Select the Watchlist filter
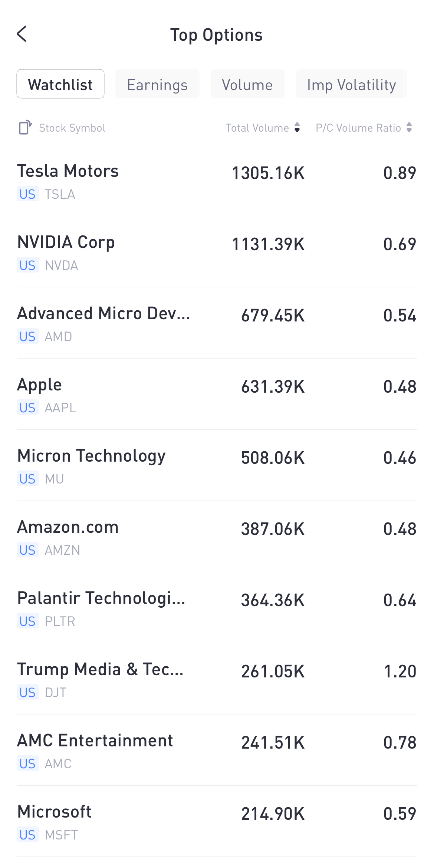This screenshot has width=434, height=868. tap(60, 84)
